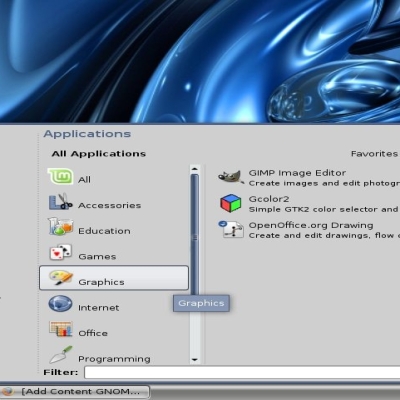Open the Games cards icon
This screenshot has height=400, width=400.
tap(60, 252)
